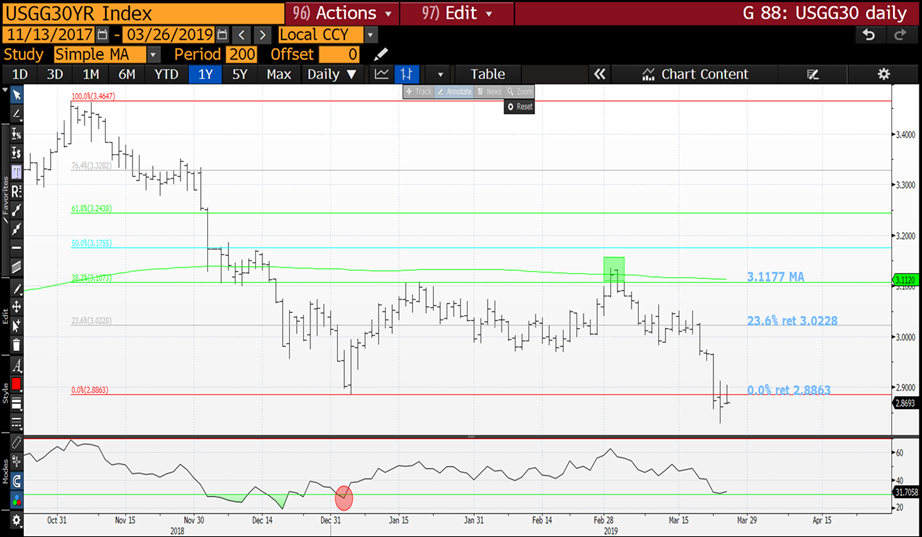Image resolution: width=922 pixels, height=537 pixels.
Task: Click the Period input field showing 200
Action: pos(240,54)
